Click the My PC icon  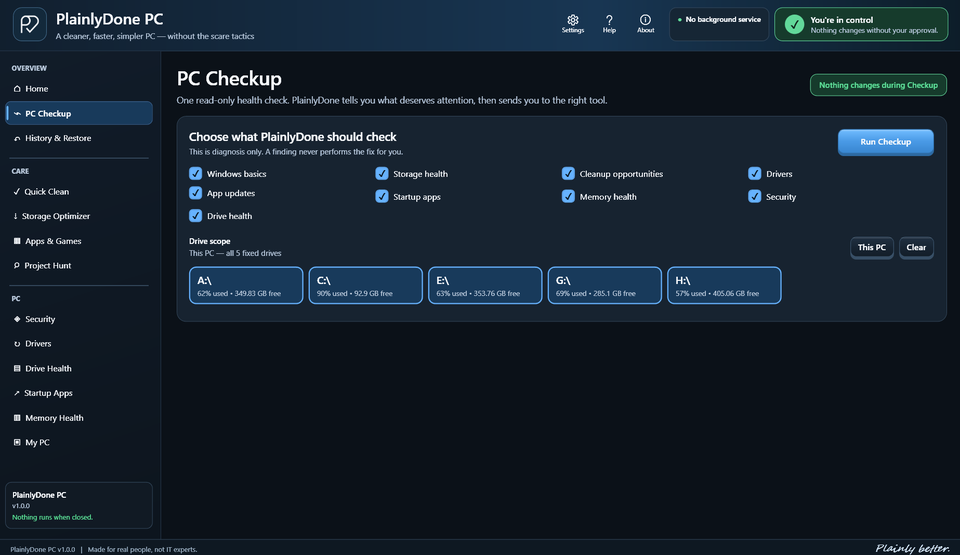pos(17,442)
